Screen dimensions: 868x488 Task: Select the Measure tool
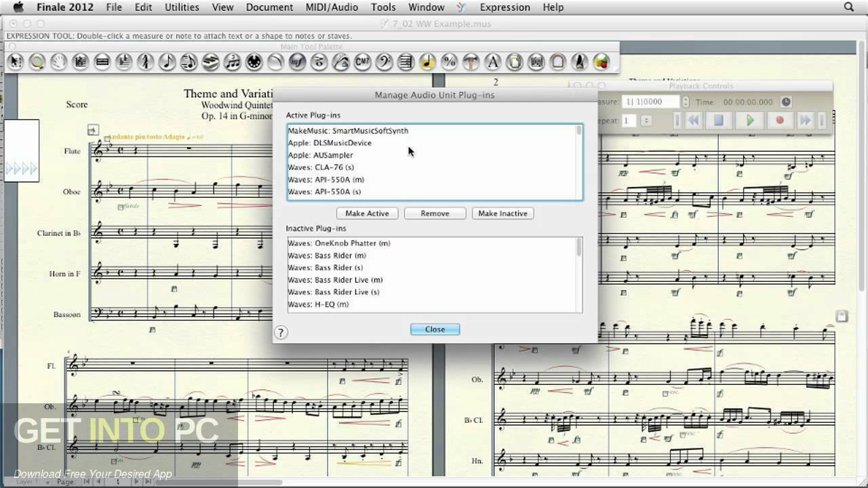tap(102, 62)
